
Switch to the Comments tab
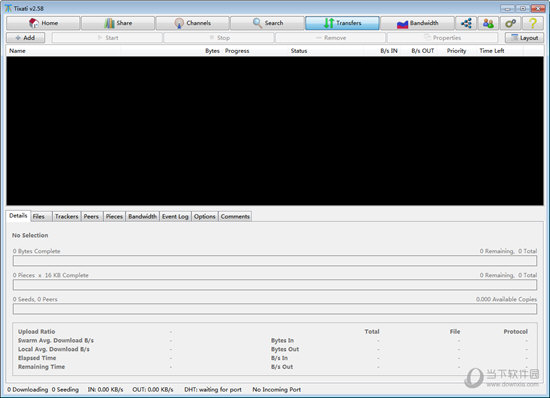(x=235, y=216)
